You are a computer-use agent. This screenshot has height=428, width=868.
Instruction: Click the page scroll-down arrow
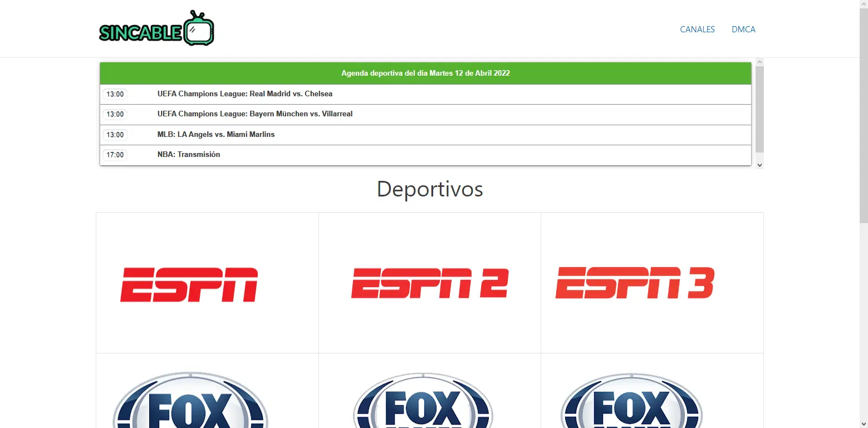863,424
